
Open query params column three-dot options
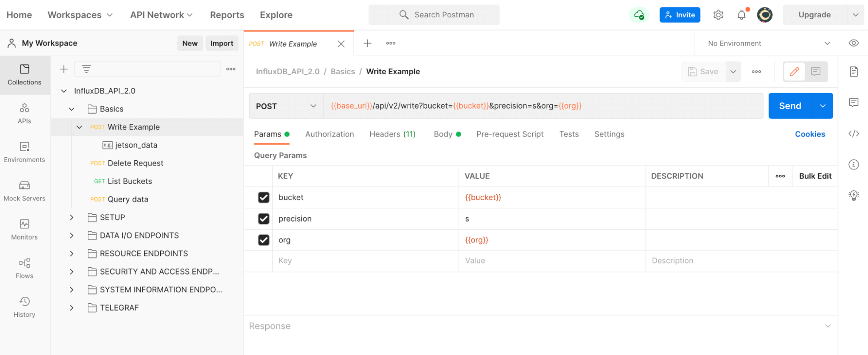(780, 176)
